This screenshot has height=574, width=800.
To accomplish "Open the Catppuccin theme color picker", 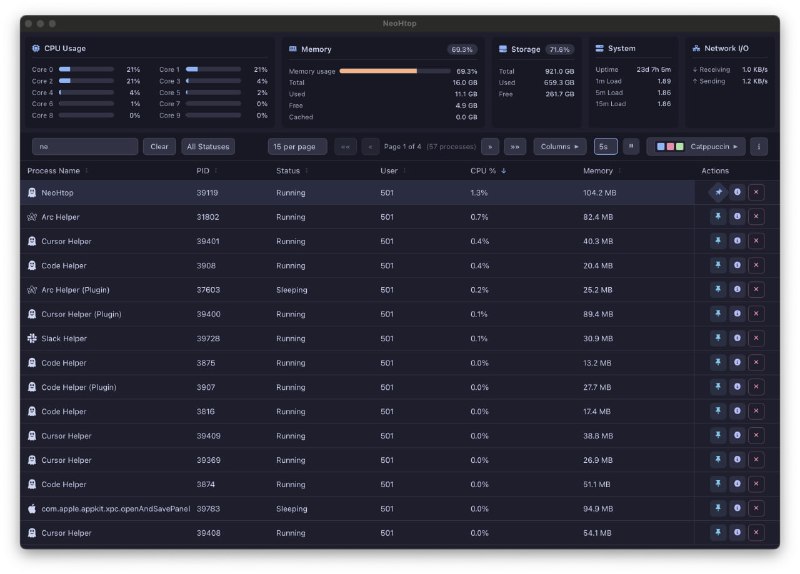I will pos(696,146).
